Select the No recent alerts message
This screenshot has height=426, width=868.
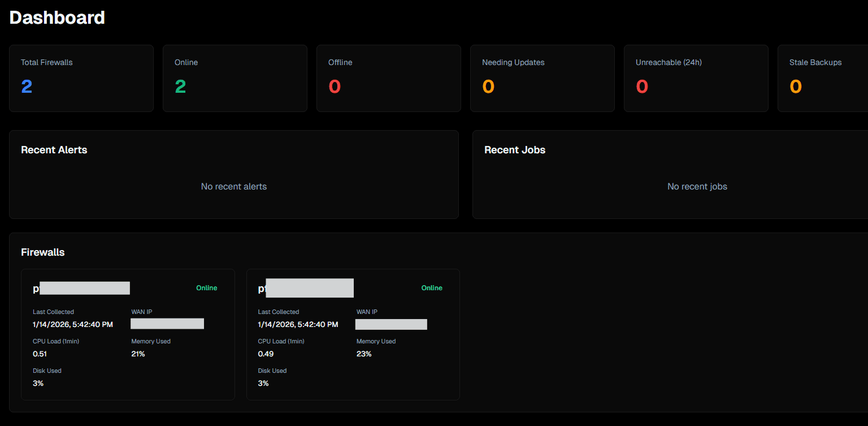(x=233, y=186)
